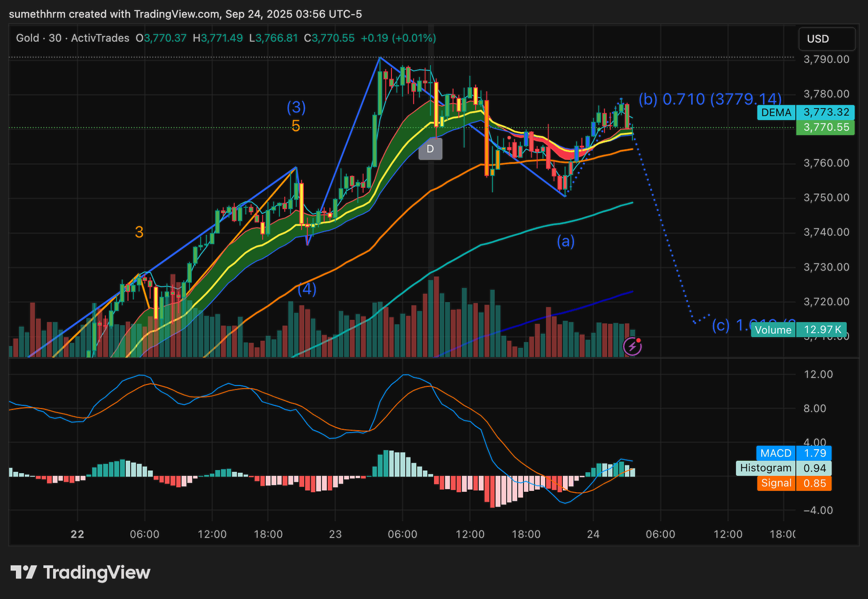
Task: Click the (4) wave label
Action: [x=307, y=289]
